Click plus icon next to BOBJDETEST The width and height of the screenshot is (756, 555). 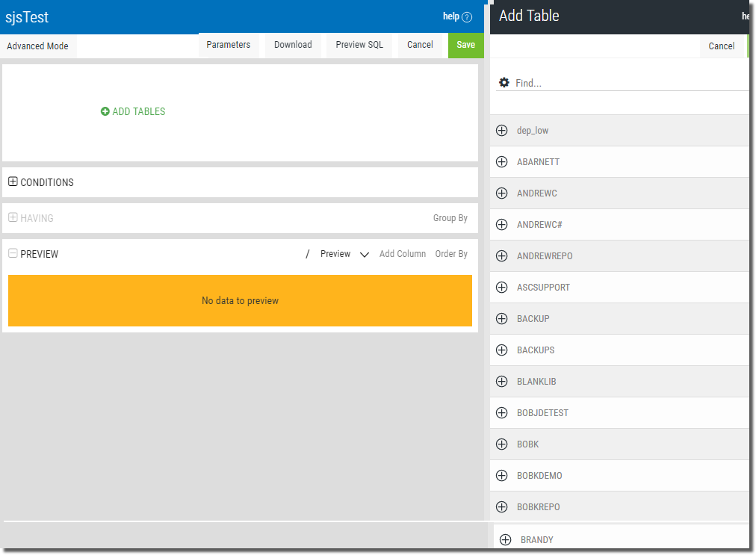502,413
